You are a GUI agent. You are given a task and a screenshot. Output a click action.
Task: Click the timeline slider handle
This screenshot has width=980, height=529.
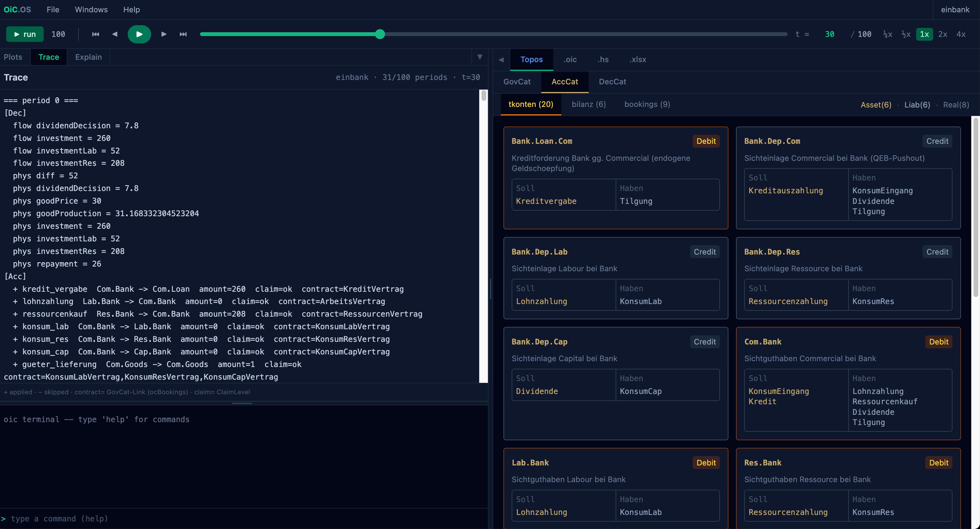point(380,34)
